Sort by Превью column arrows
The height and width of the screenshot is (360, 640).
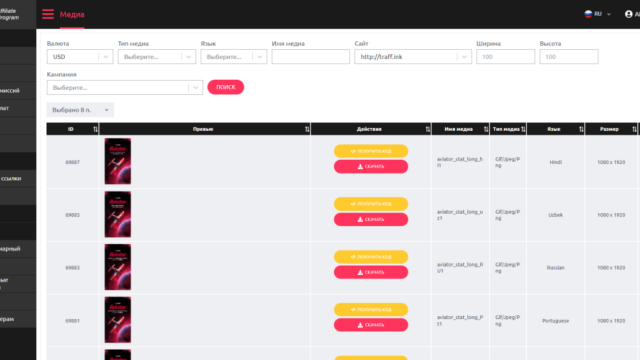(307, 129)
